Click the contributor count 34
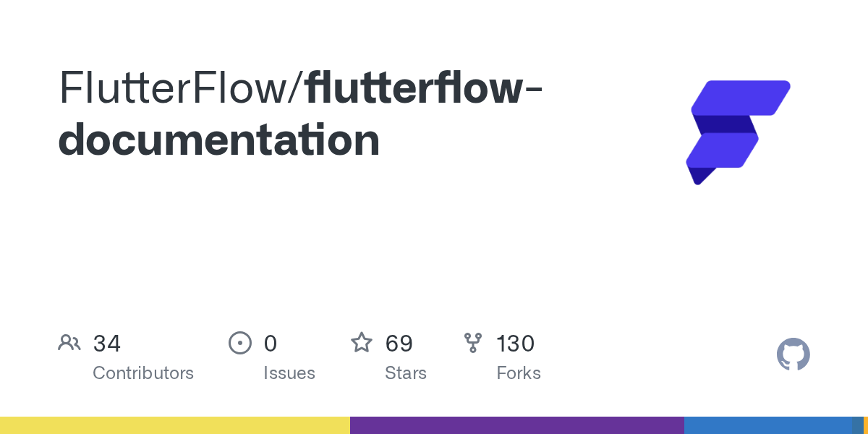This screenshot has width=868, height=434. click(107, 344)
